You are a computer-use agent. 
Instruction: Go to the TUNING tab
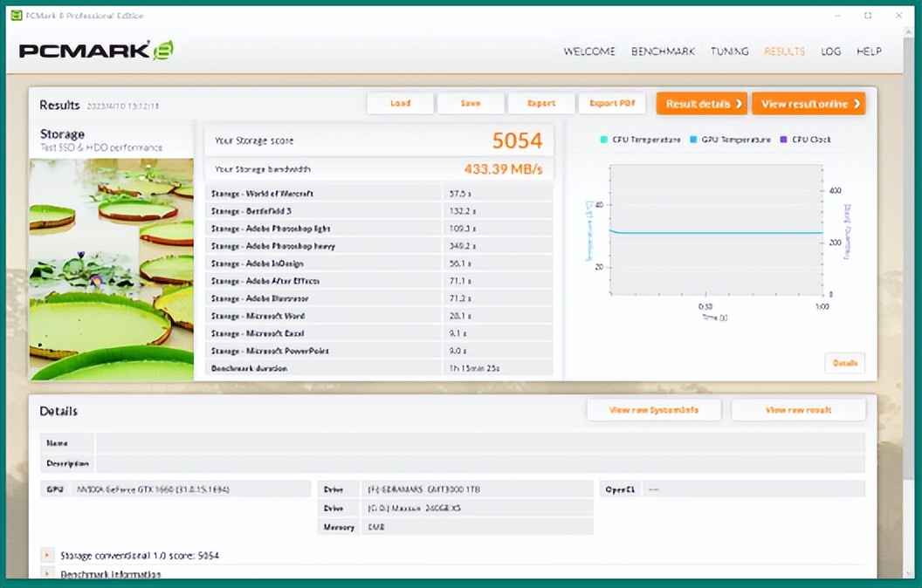pyautogui.click(x=729, y=51)
